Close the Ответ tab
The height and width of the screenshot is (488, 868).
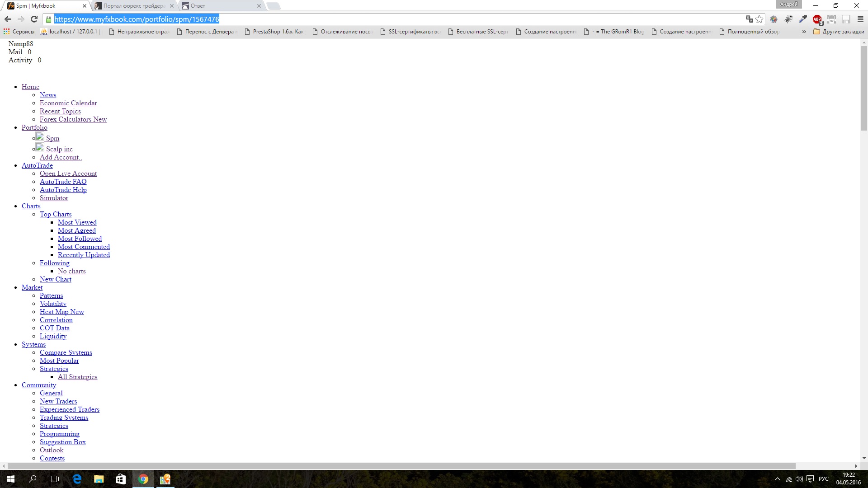click(x=259, y=6)
